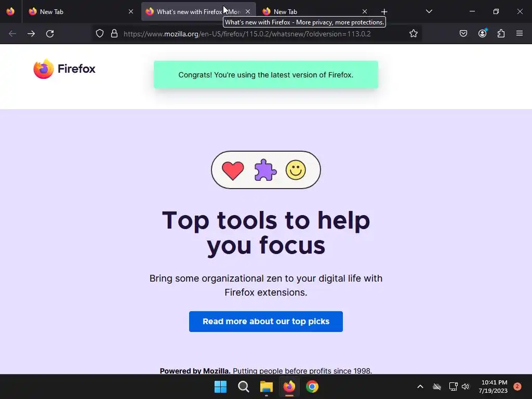Expand the List all tabs dropdown

pos(429,11)
